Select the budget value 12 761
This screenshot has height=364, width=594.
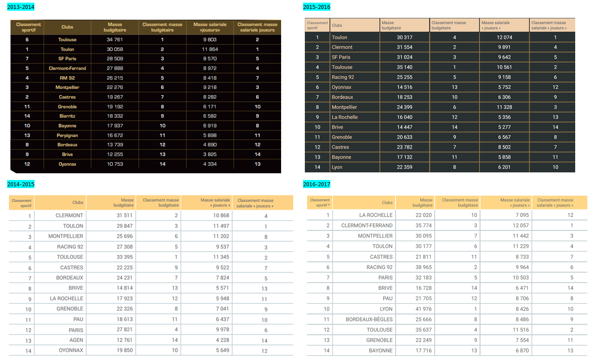[x=125, y=340]
